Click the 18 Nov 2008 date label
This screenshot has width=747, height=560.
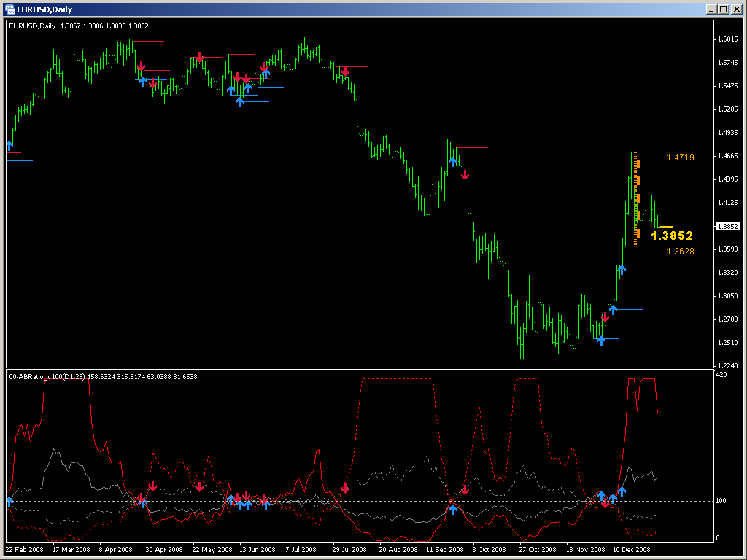(586, 550)
